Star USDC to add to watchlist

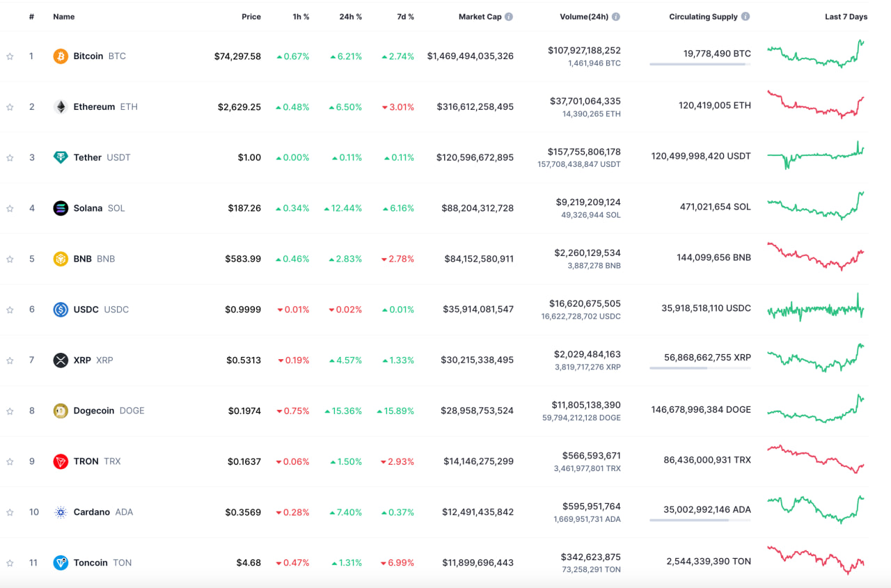tap(10, 310)
